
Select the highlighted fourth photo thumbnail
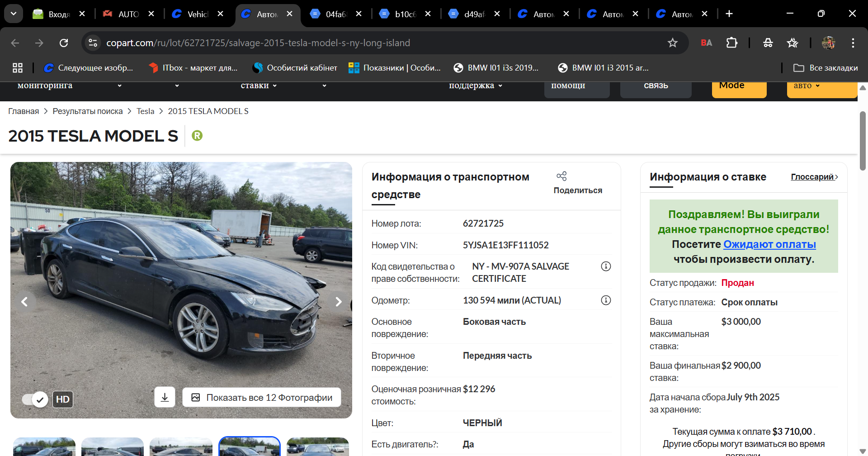click(250, 446)
